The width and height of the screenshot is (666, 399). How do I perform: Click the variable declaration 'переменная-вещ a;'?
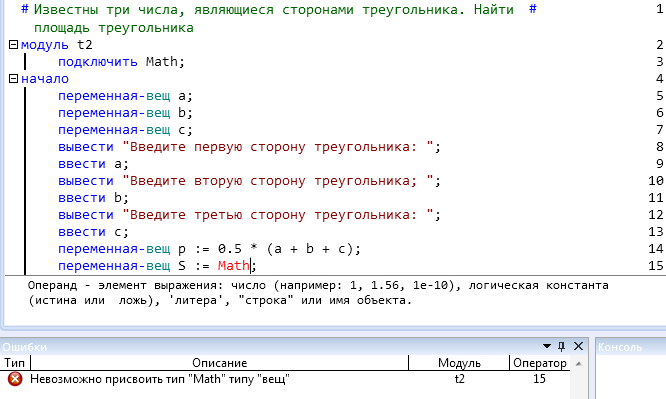[125, 96]
